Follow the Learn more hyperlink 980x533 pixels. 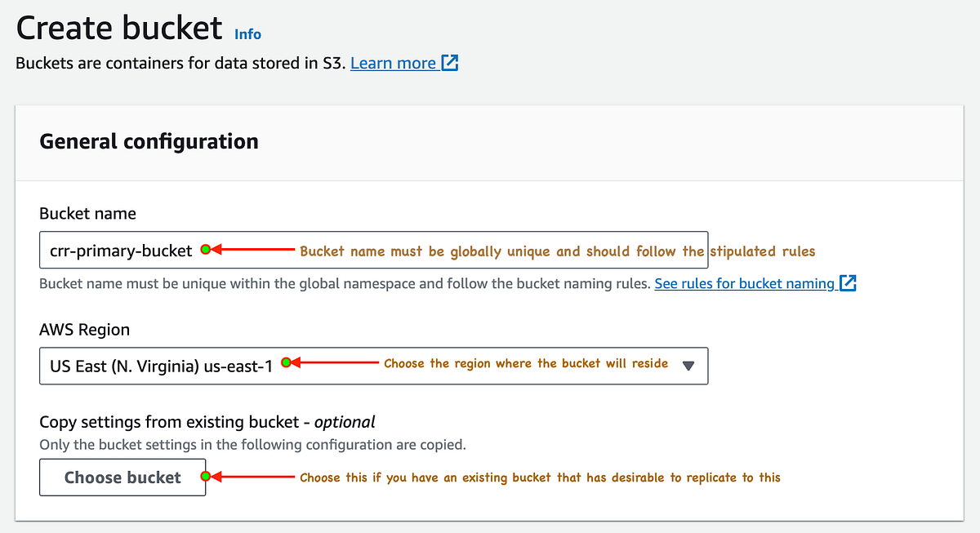click(393, 62)
